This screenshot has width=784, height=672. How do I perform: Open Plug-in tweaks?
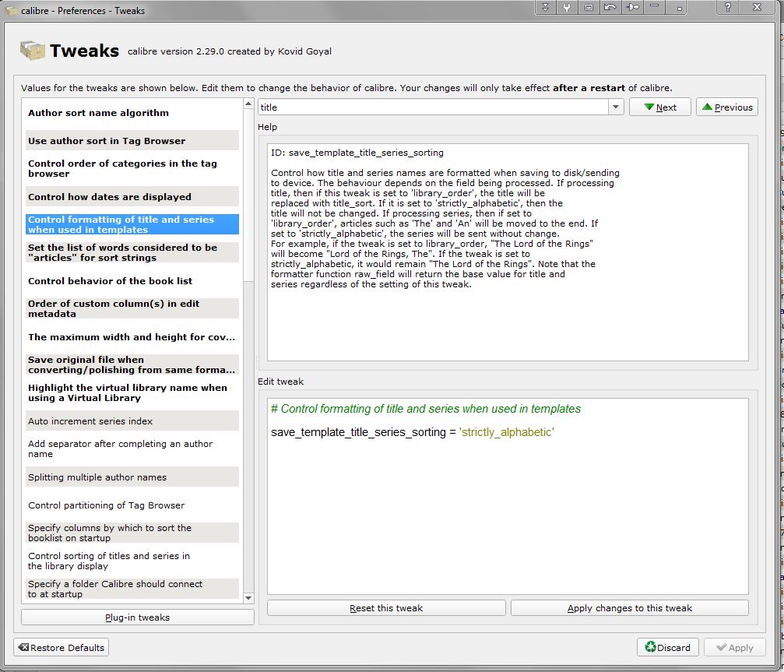click(138, 617)
